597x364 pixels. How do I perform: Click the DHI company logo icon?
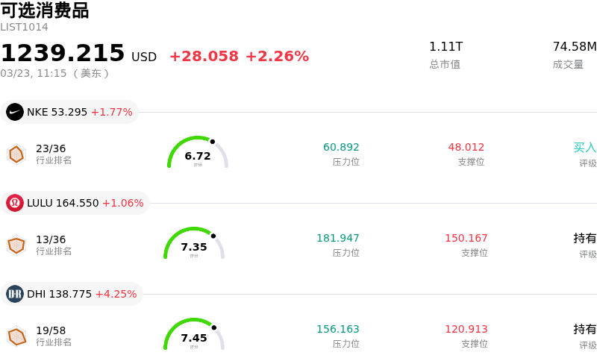point(15,294)
